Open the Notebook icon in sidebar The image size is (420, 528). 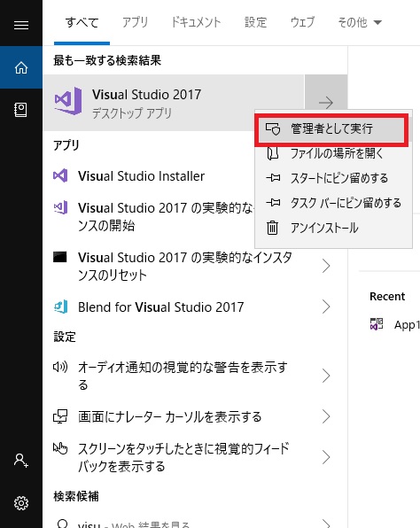(20, 110)
